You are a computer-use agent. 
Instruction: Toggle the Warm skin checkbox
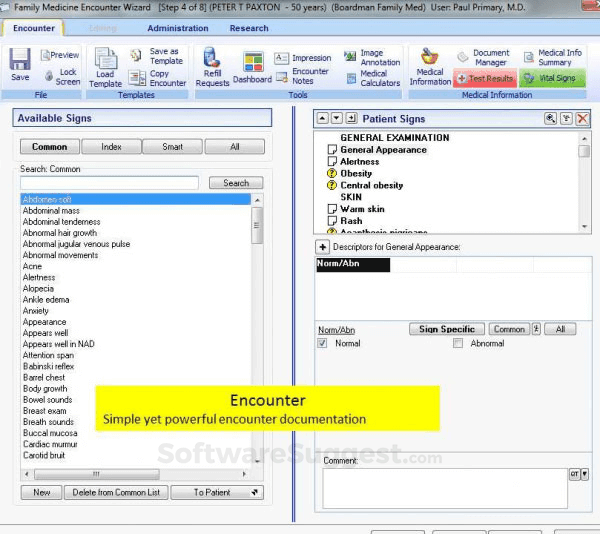(332, 209)
